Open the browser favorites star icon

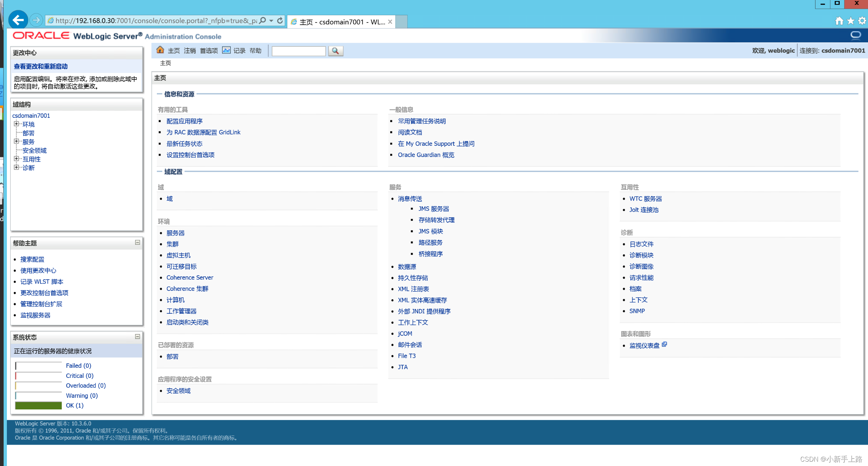[x=851, y=21]
